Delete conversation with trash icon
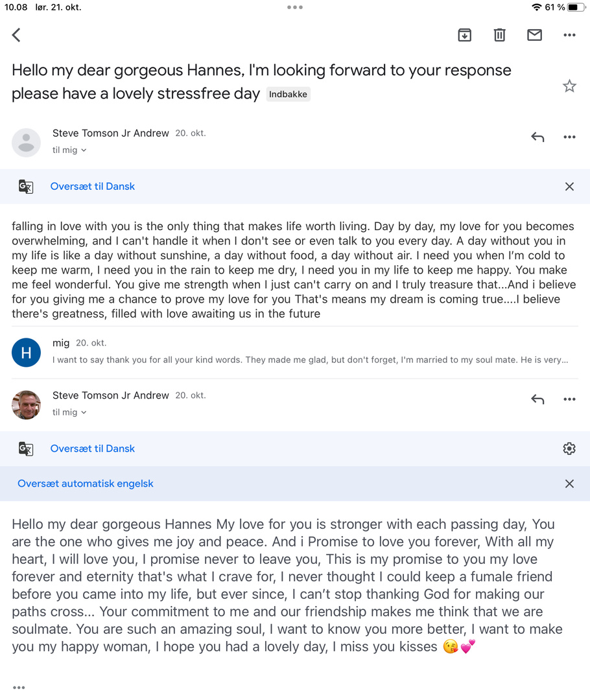Viewport: 590px width, 700px height. pos(499,35)
